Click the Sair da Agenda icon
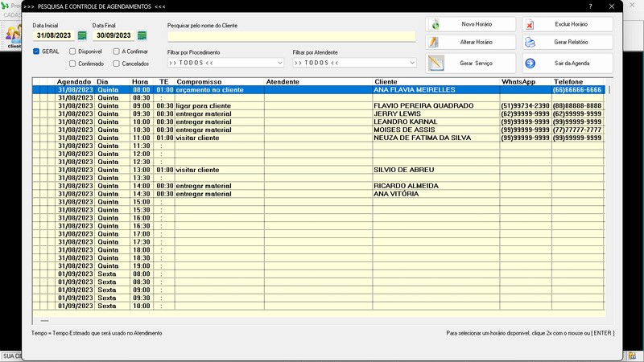The image size is (644, 362). tap(530, 63)
